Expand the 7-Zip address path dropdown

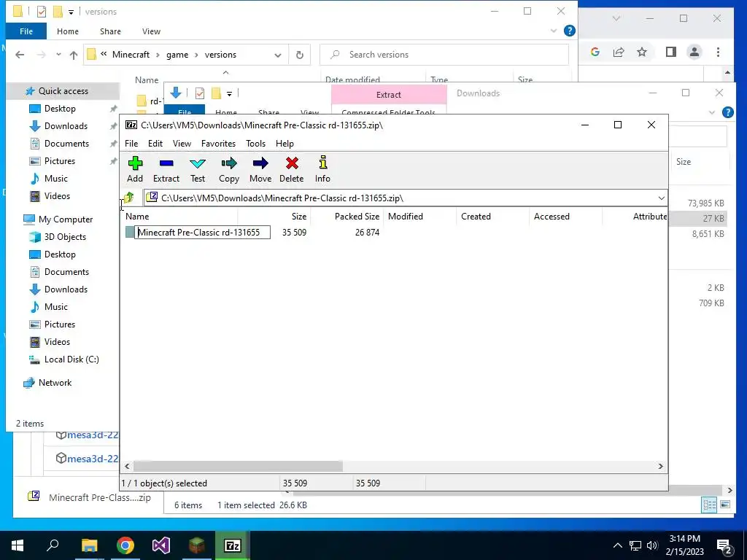[x=661, y=198]
